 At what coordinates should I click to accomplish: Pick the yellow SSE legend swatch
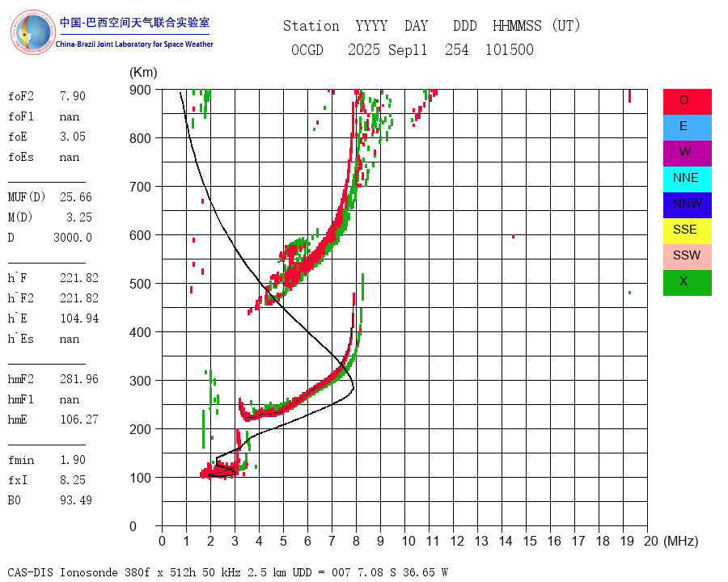pos(687,231)
